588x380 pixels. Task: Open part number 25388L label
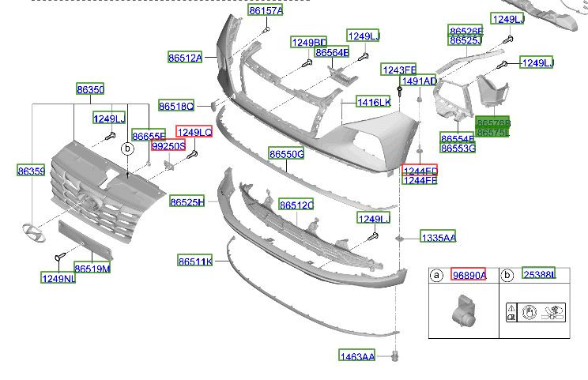pos(539,275)
